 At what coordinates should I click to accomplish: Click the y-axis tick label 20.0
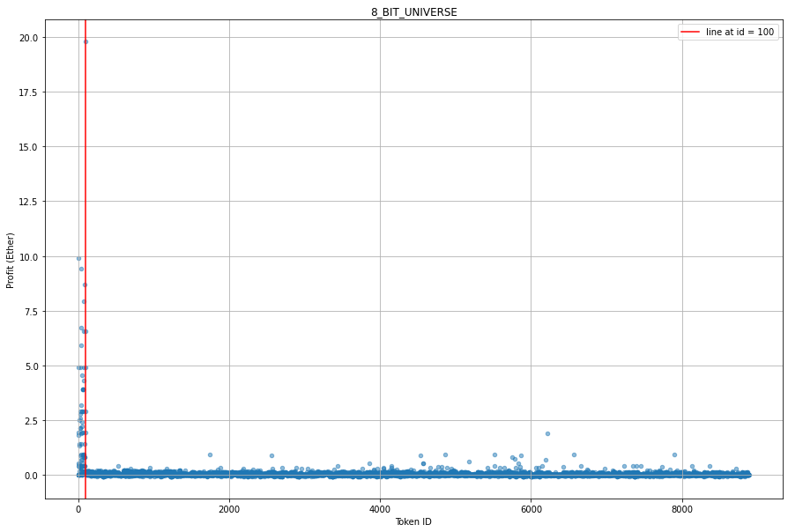30,38
